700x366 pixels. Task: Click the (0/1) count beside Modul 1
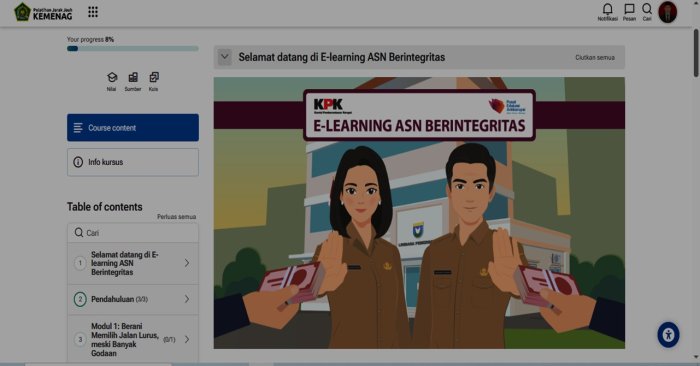pos(169,340)
